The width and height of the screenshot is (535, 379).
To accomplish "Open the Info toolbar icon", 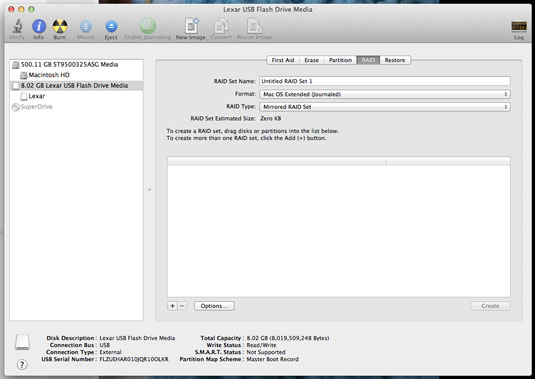I will pos(39,26).
